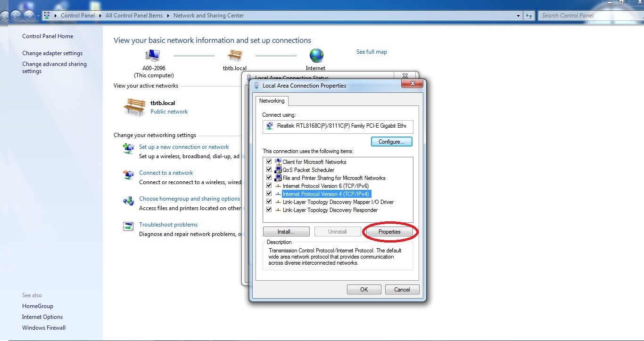Expand the All Control Panel Items breadcrumb arrow
This screenshot has height=341, width=644.
tap(168, 16)
